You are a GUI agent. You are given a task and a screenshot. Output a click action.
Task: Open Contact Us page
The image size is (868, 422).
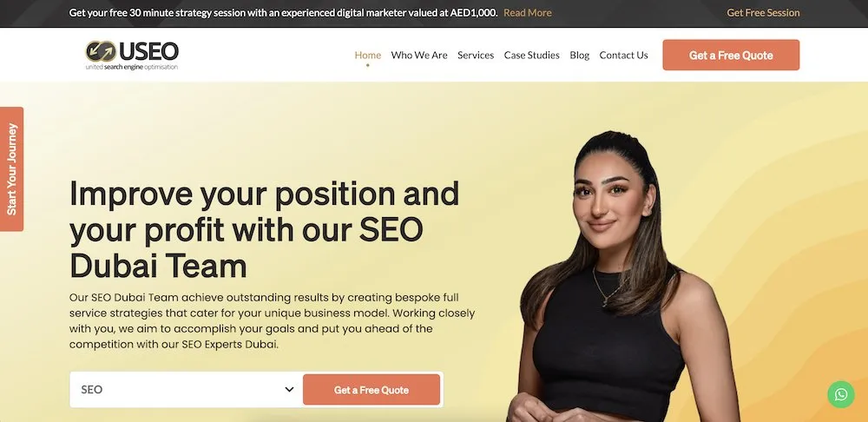[623, 55]
